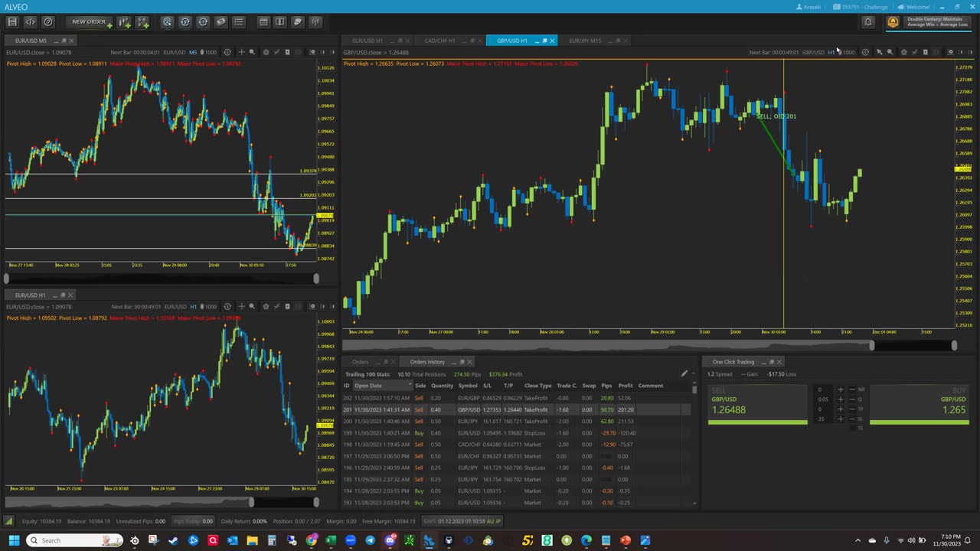Image resolution: width=980 pixels, height=551 pixels.
Task: Open File Explorer from the taskbar
Action: pyautogui.click(x=252, y=540)
